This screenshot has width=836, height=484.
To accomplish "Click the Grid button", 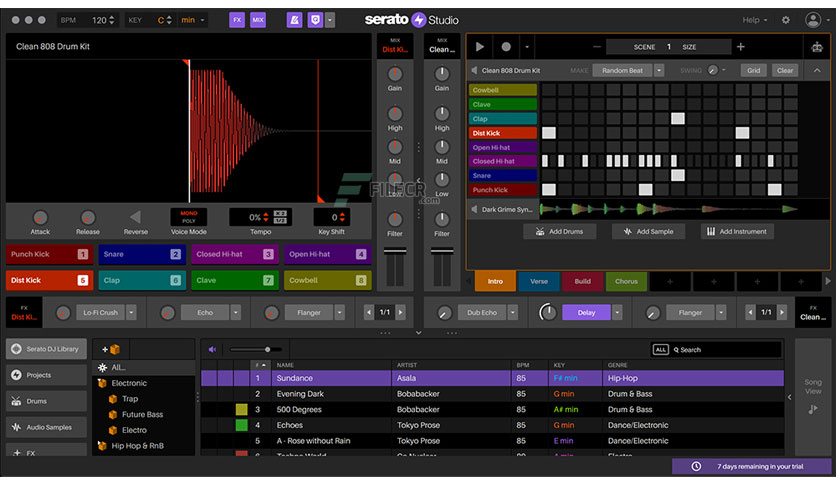I will [753, 70].
